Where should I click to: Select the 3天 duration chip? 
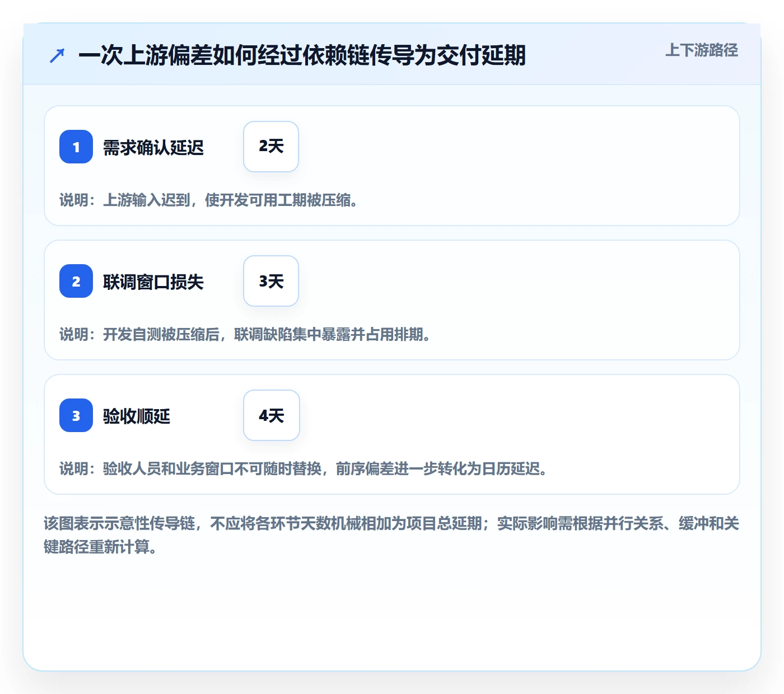point(271,281)
